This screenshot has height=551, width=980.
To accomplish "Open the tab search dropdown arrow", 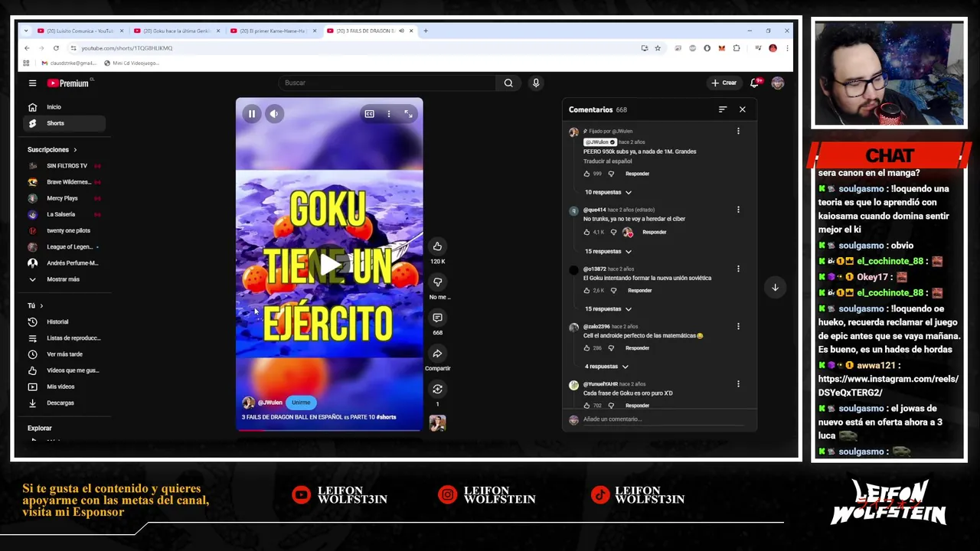I will (x=26, y=31).
